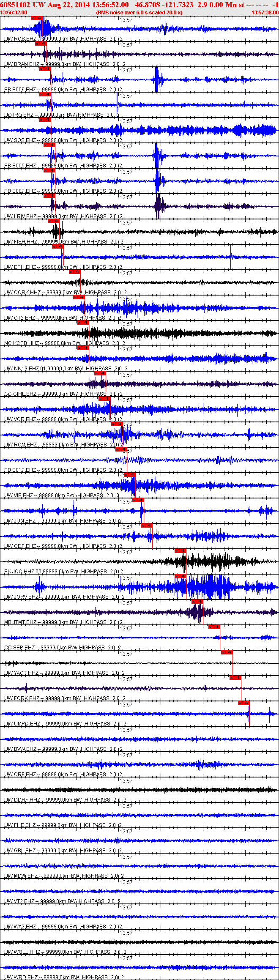
Task: Click the red pick on NC.KCPB trace
Action: pos(83,323)
